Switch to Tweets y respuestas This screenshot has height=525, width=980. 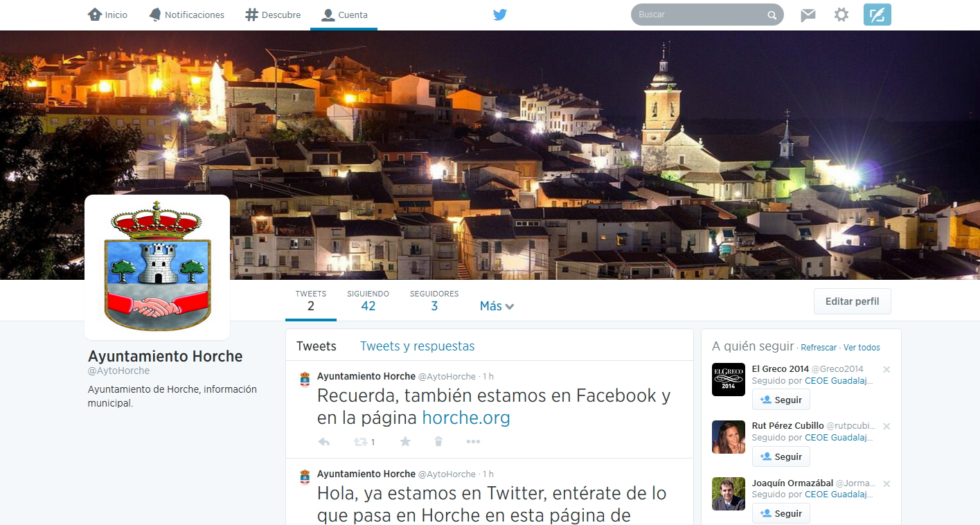click(x=417, y=346)
